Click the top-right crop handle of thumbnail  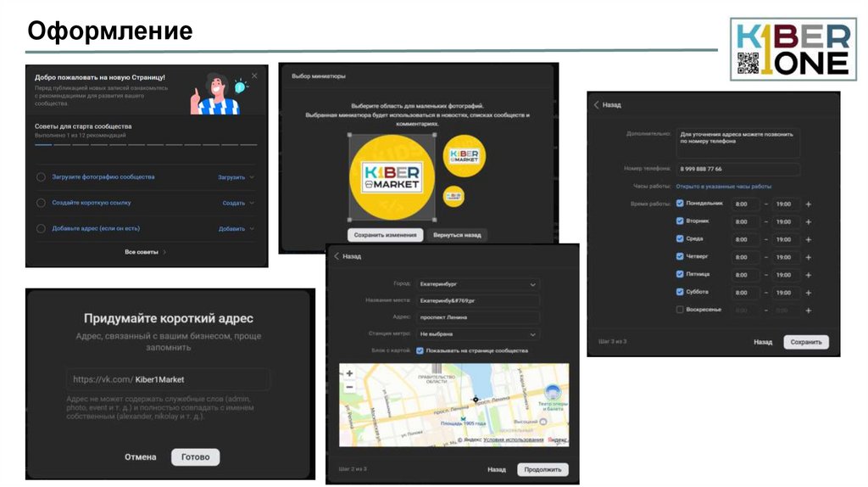(435, 135)
